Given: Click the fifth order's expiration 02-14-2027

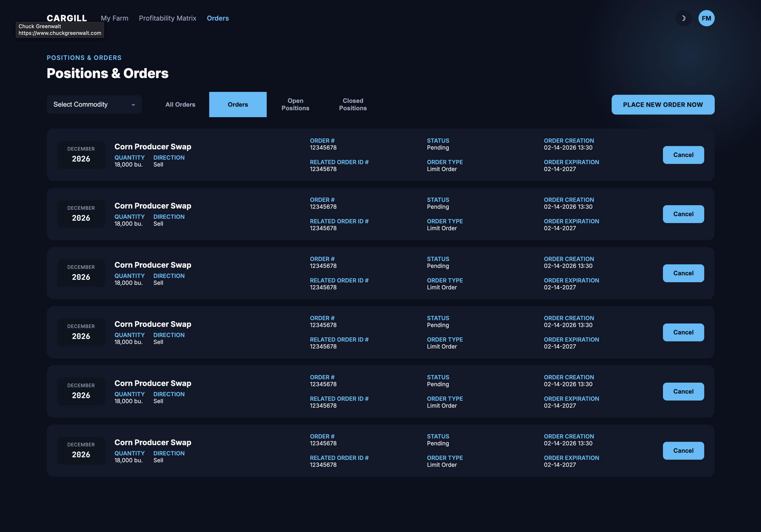Looking at the screenshot, I should click(560, 406).
